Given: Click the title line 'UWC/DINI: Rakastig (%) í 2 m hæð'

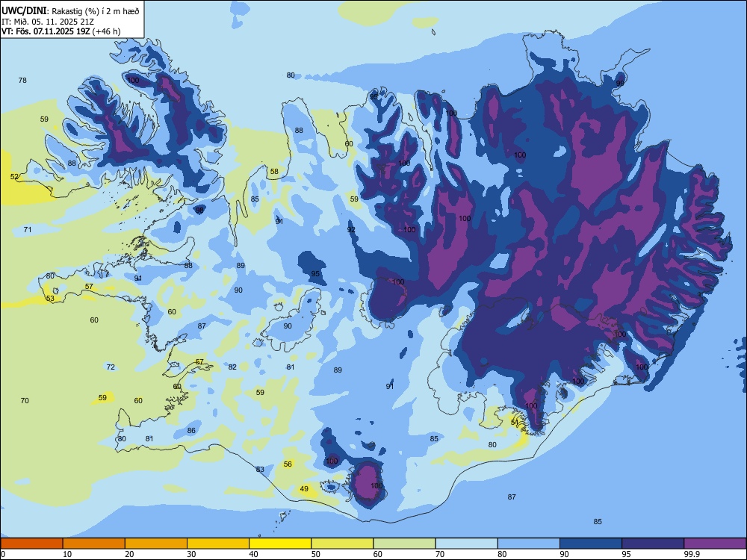Looking at the screenshot, I should pyautogui.click(x=70, y=11).
